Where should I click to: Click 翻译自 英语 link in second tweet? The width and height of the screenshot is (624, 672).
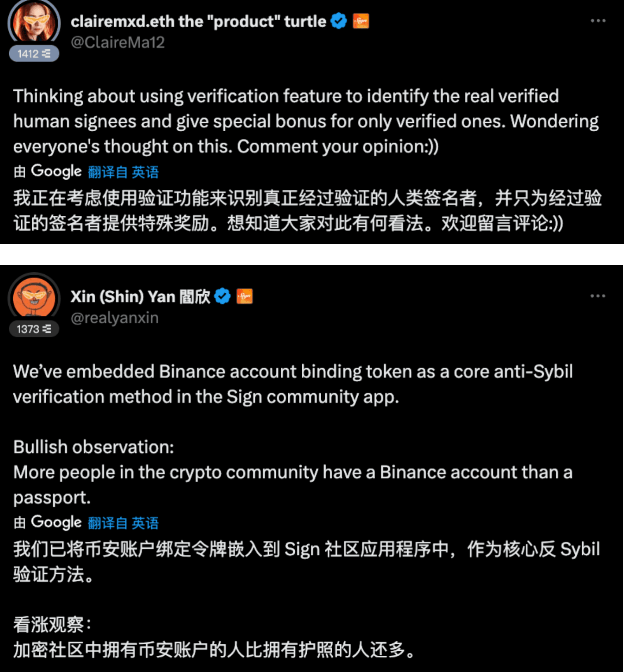tap(123, 523)
